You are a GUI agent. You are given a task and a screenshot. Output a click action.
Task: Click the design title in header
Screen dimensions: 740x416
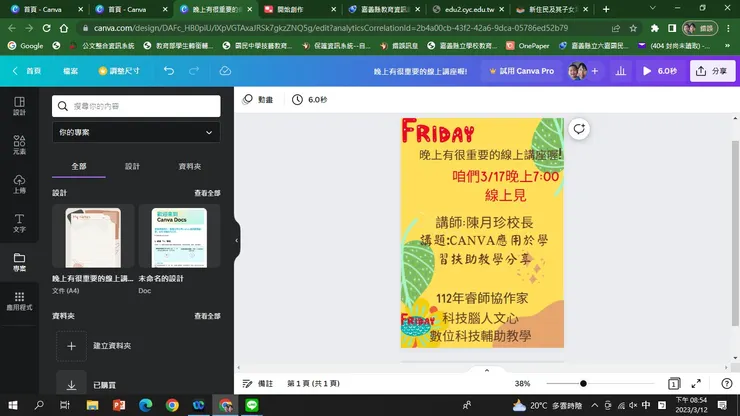pyautogui.click(x=420, y=71)
